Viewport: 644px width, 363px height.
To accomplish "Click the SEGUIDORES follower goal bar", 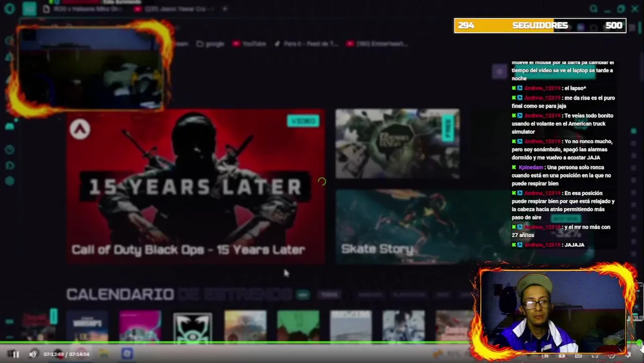I will click(x=540, y=26).
